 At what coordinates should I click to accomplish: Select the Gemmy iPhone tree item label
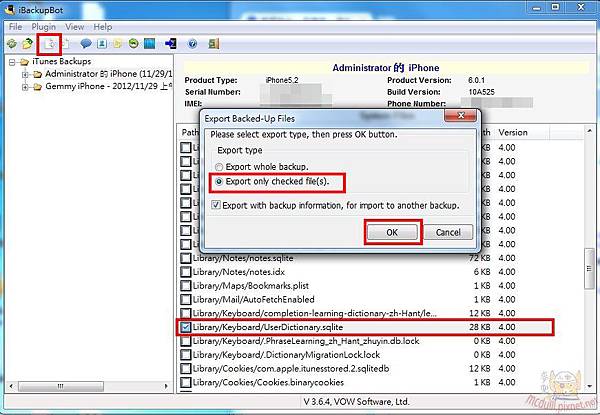click(x=109, y=87)
